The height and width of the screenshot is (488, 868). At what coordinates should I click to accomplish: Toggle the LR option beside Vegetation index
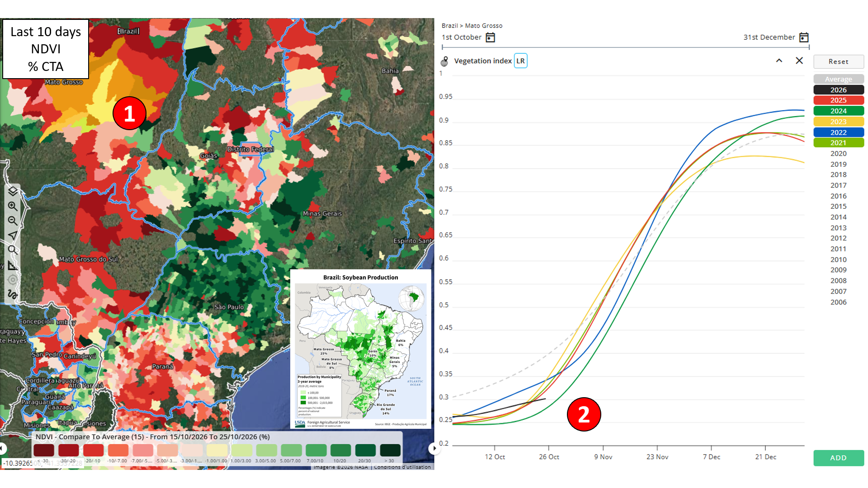(x=521, y=61)
